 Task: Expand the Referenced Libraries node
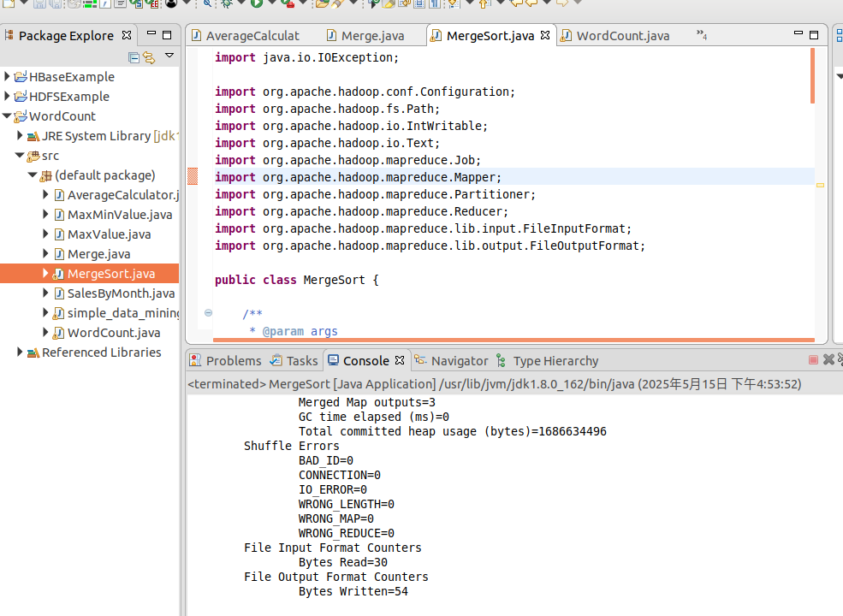click(20, 352)
